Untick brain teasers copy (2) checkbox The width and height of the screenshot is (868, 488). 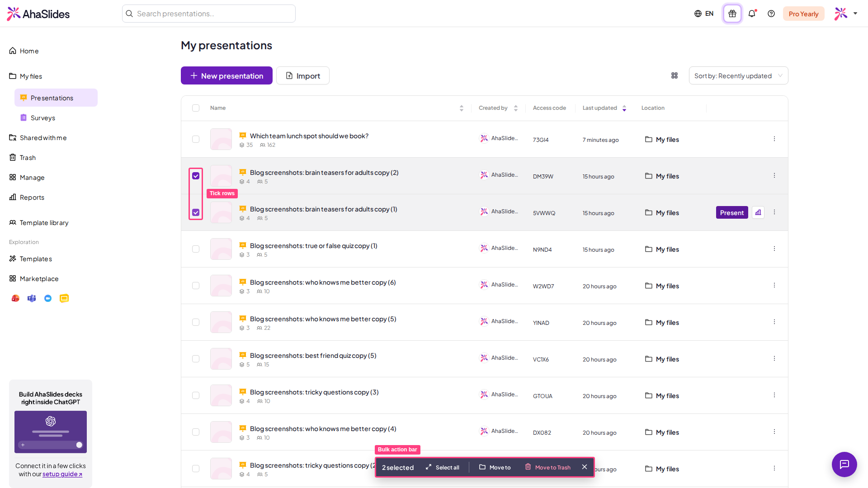click(196, 176)
